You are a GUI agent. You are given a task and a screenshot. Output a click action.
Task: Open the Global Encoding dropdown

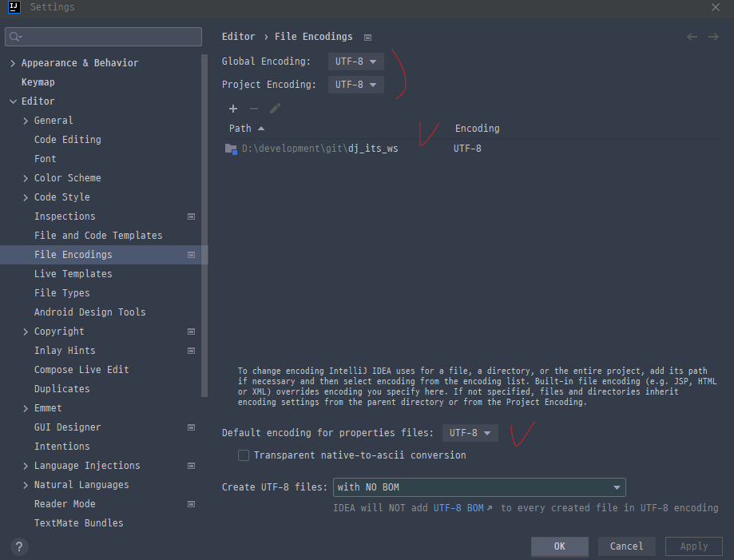click(x=355, y=62)
